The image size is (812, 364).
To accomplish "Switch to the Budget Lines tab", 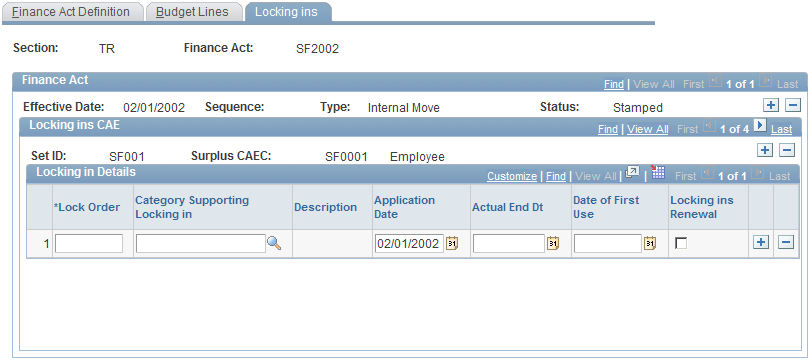I will point(192,12).
